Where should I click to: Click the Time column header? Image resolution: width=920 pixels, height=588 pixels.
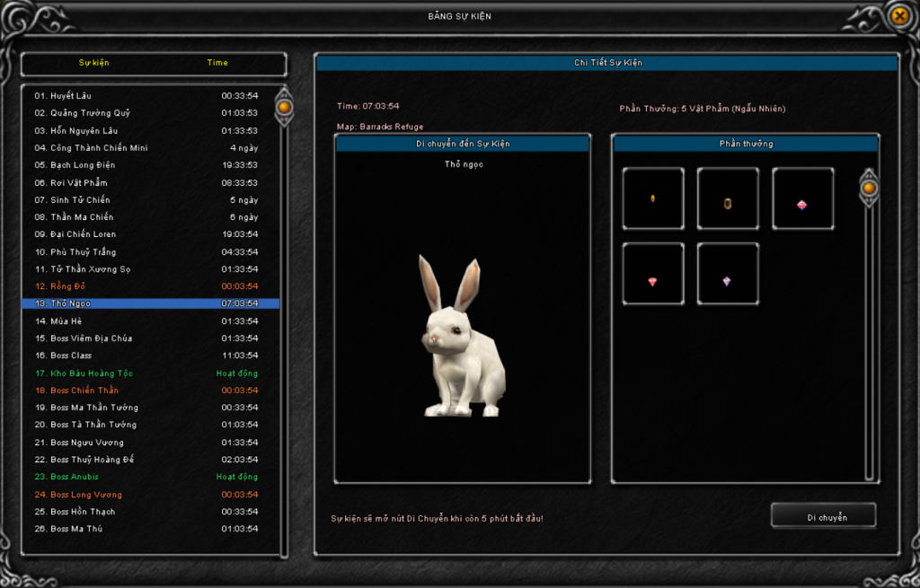coord(217,63)
